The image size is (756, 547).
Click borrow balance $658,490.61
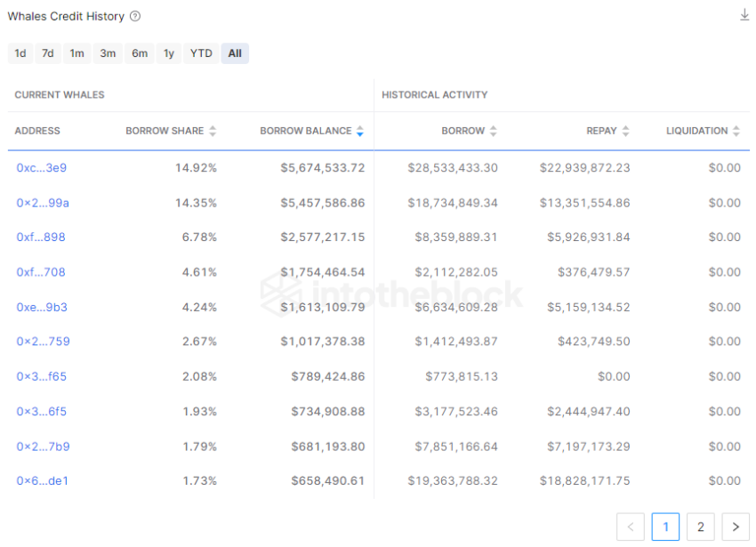point(328,481)
